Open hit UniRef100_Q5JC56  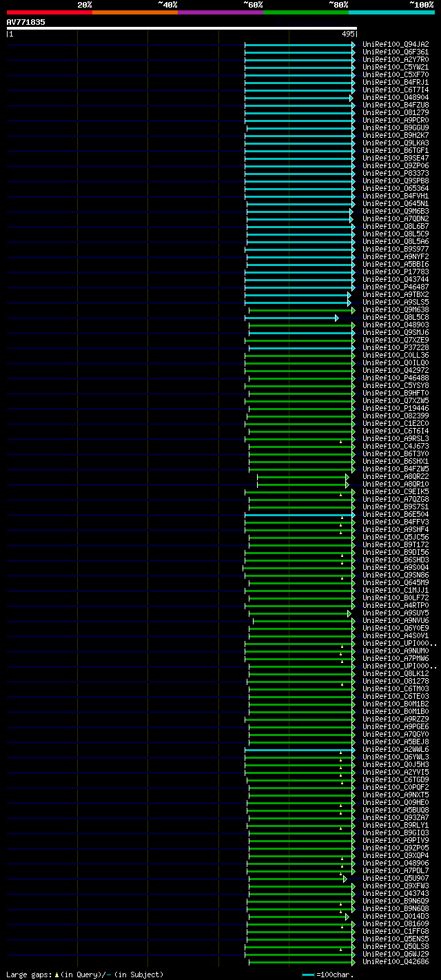[x=396, y=538]
